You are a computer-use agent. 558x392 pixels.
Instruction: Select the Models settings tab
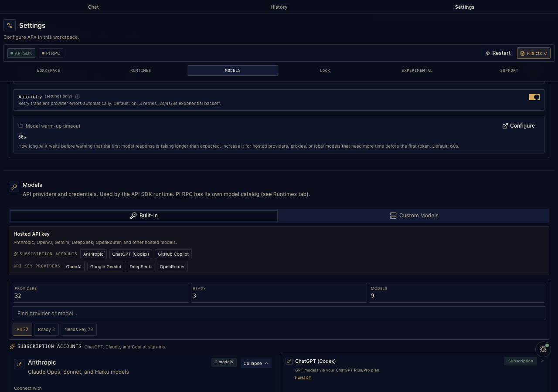click(x=233, y=71)
